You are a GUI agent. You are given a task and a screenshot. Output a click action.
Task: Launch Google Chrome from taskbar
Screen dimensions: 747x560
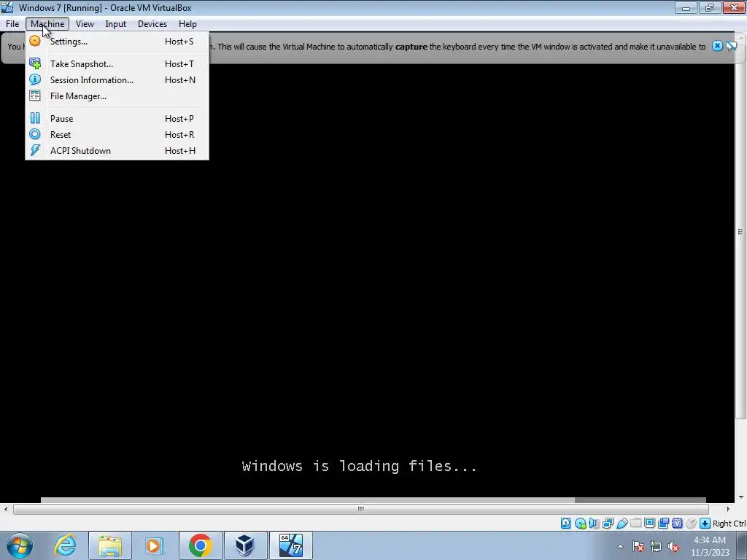(200, 545)
